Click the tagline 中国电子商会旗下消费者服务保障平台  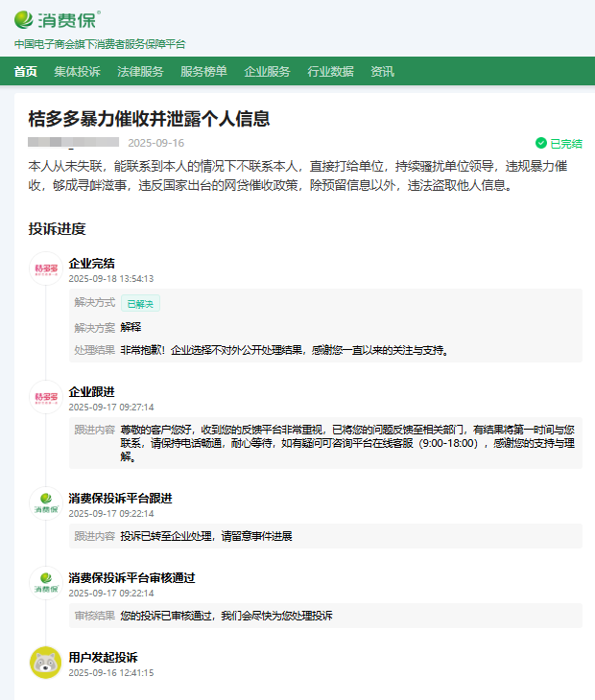100,44
